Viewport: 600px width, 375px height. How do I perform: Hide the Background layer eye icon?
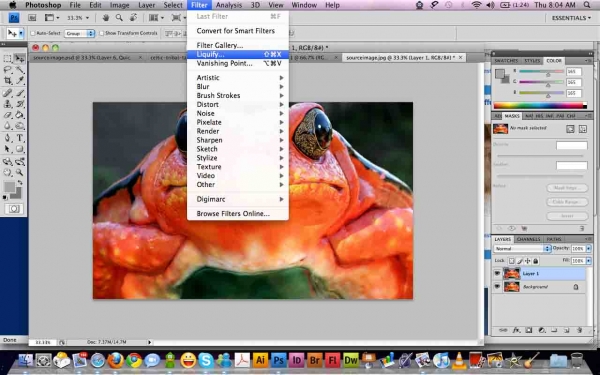[497, 287]
